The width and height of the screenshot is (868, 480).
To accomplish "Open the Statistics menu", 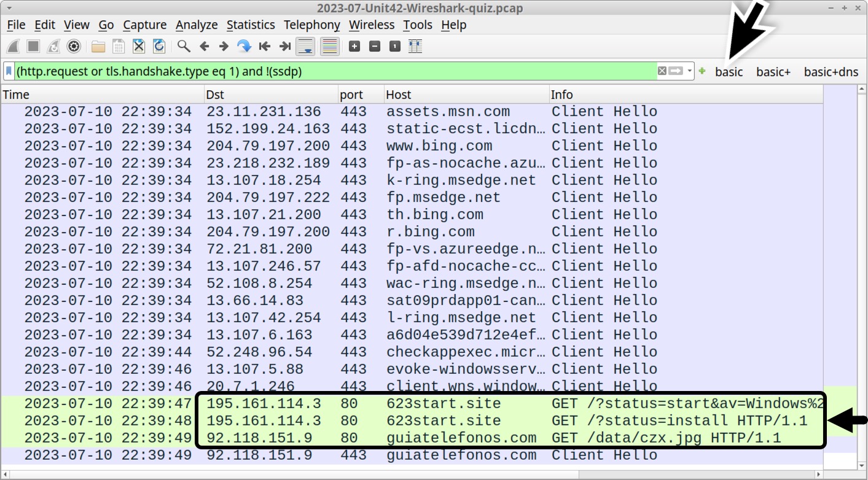I will point(251,25).
